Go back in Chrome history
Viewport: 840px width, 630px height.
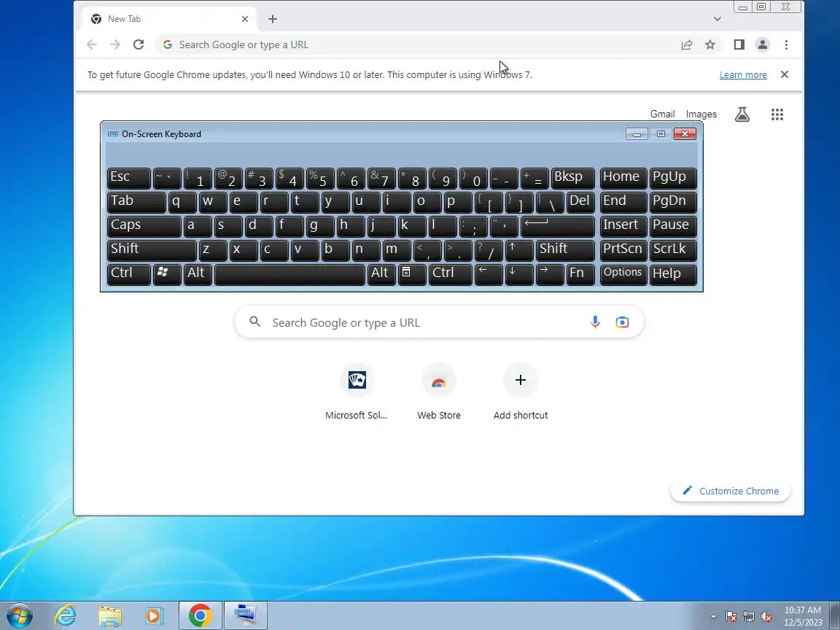coord(92,44)
